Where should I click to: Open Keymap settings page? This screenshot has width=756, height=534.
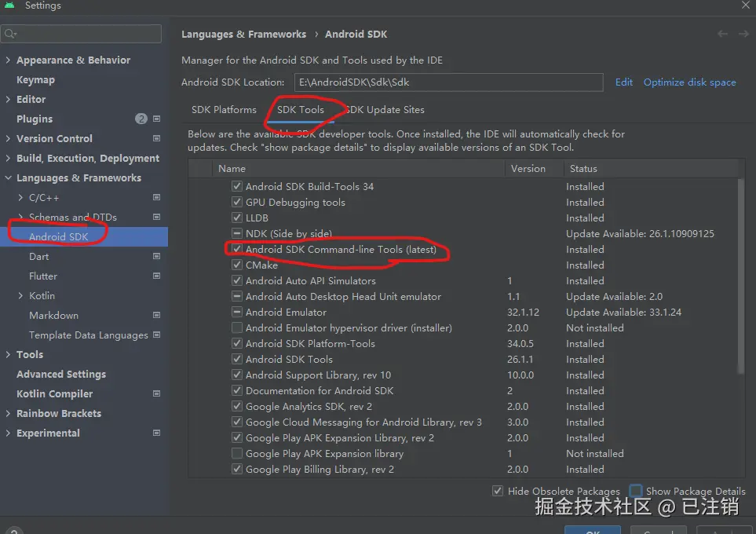pos(35,79)
